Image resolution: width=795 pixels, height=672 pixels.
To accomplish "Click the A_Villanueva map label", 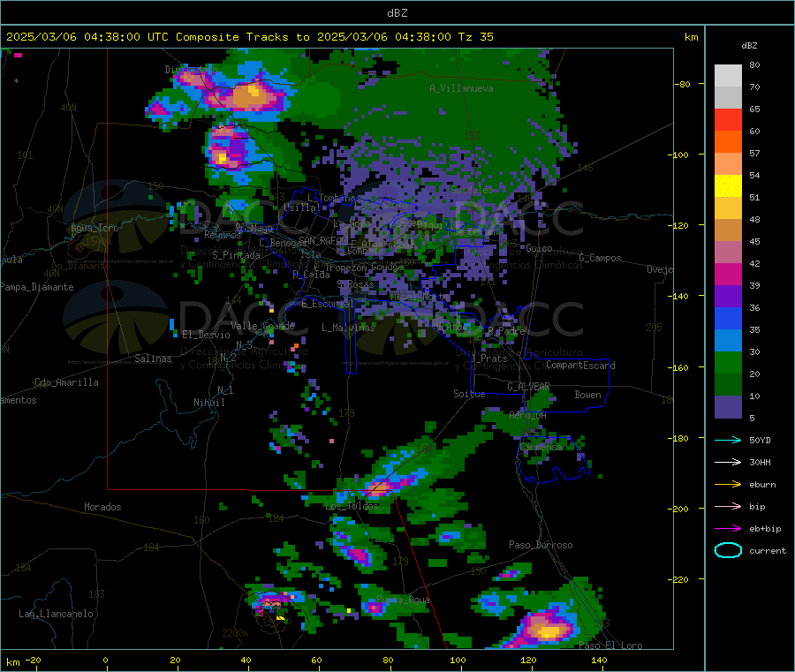I will [461, 88].
